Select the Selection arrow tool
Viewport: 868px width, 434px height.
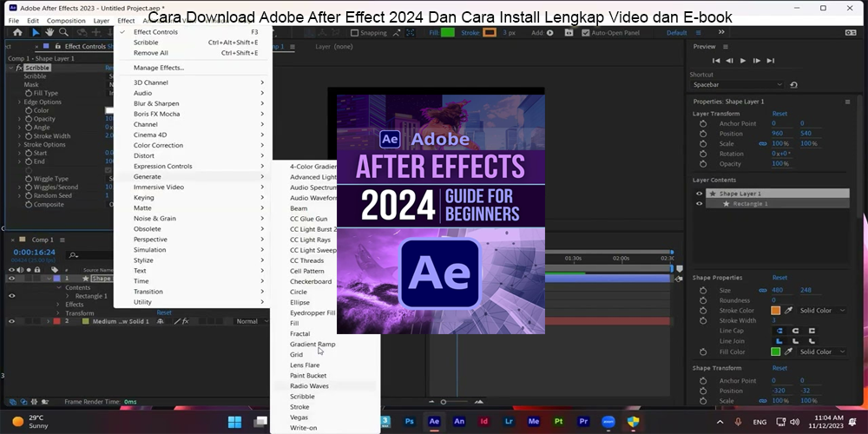coord(36,33)
